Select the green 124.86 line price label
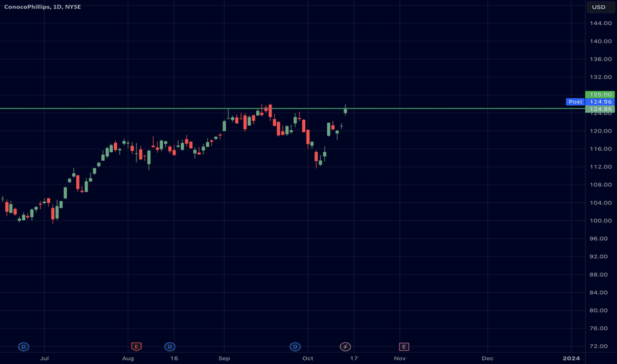 tap(600, 109)
